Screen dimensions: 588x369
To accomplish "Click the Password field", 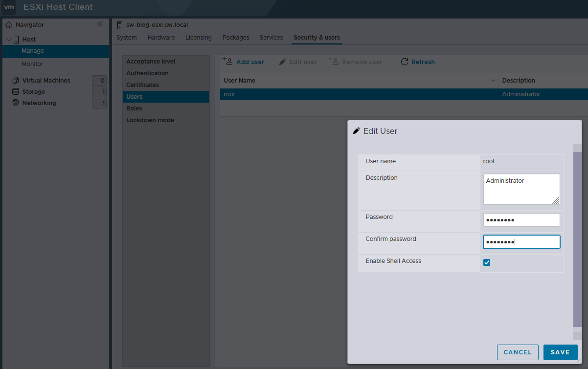I will pyautogui.click(x=521, y=220).
